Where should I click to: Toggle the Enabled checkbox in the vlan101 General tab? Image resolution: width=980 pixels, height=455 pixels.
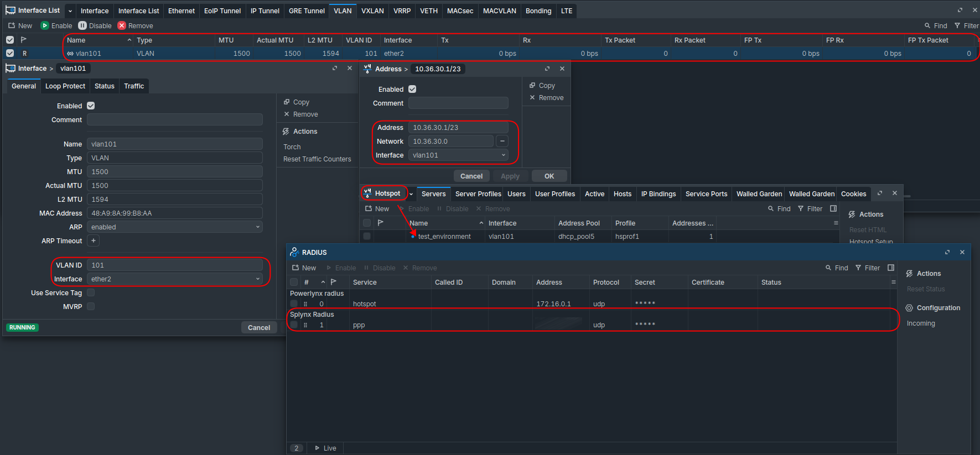click(91, 106)
